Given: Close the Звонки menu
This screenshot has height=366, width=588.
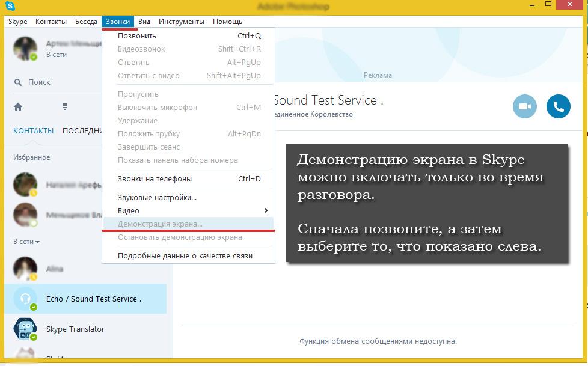Looking at the screenshot, I should point(118,22).
